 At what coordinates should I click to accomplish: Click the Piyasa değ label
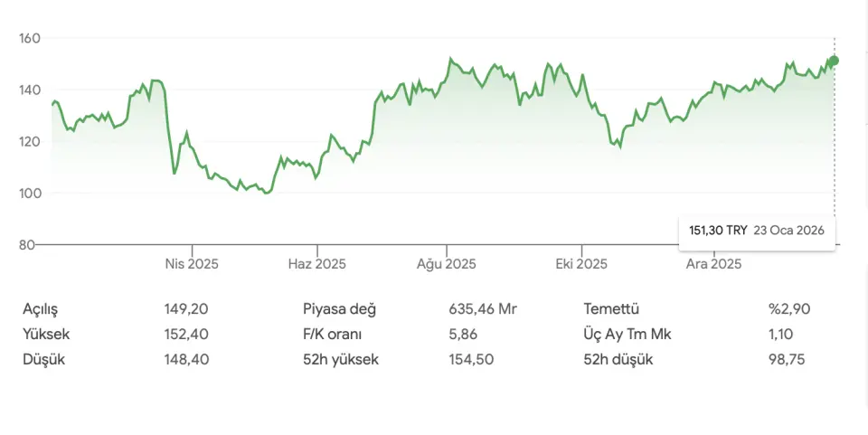[x=339, y=309]
